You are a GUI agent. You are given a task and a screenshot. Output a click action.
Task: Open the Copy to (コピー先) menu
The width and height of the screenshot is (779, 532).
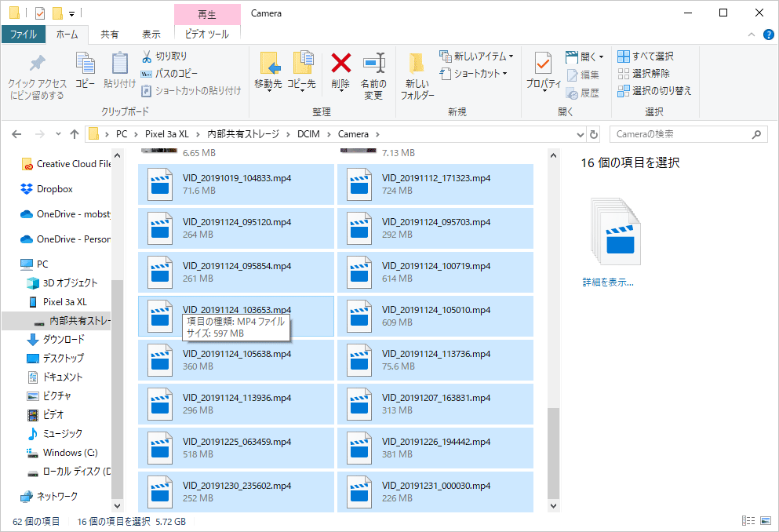[301, 72]
